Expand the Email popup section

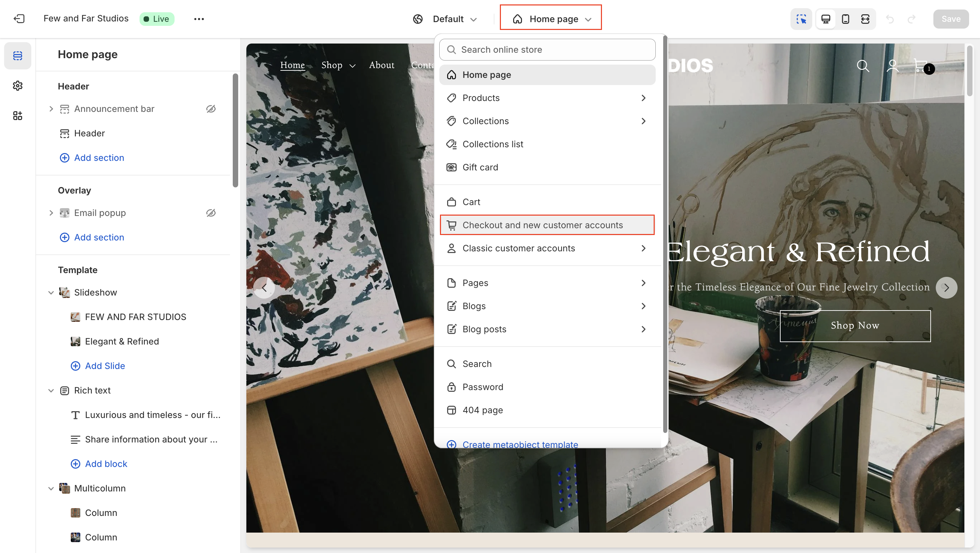click(51, 213)
